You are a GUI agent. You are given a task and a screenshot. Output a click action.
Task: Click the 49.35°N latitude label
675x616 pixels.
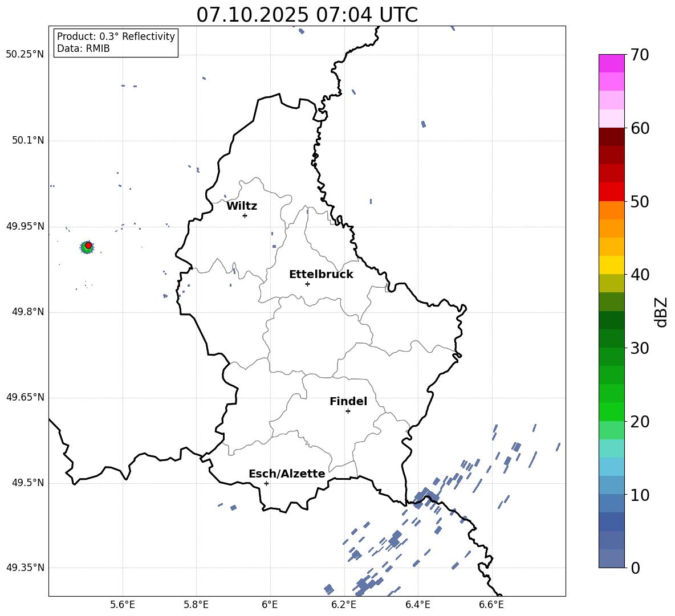[25, 568]
